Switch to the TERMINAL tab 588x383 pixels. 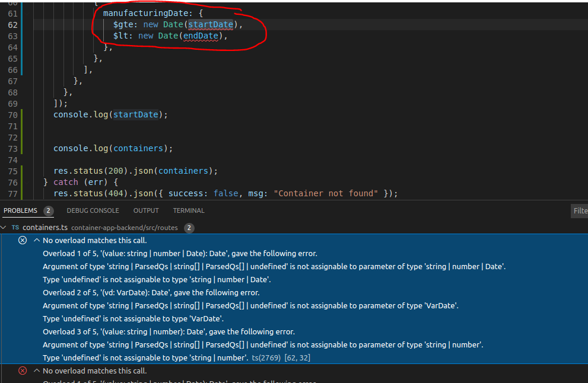click(188, 210)
